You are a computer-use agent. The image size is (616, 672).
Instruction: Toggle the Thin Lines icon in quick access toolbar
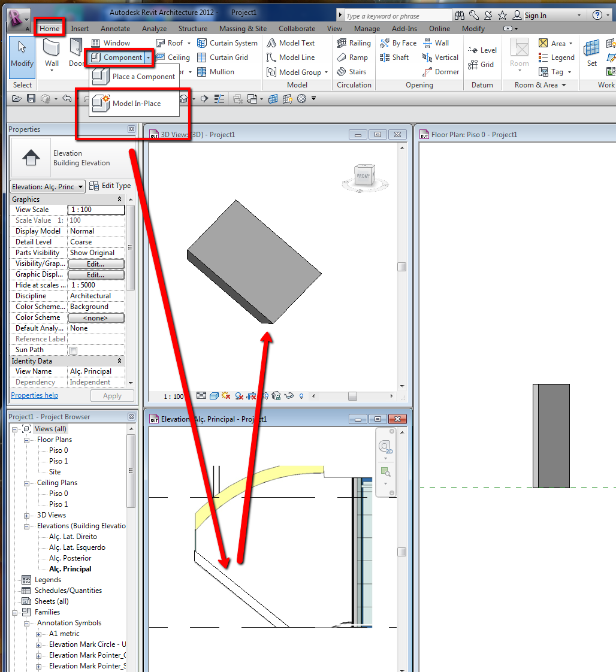tap(219, 99)
